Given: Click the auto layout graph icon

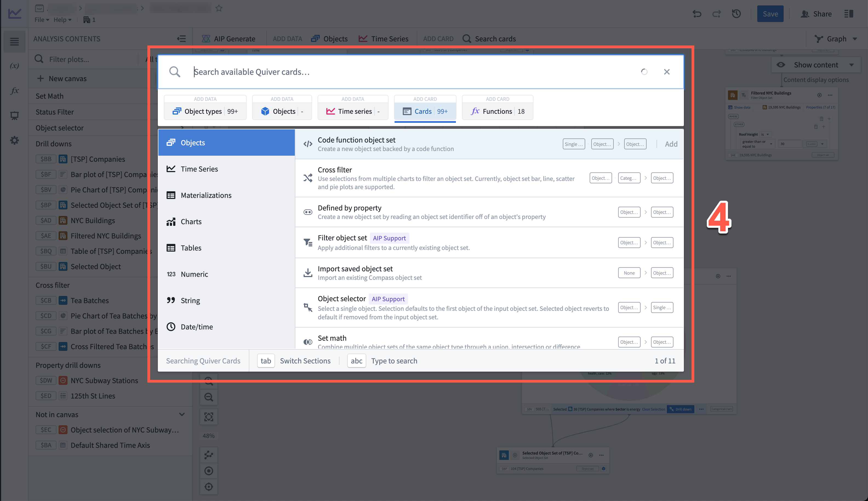Looking at the screenshot, I should 209,455.
